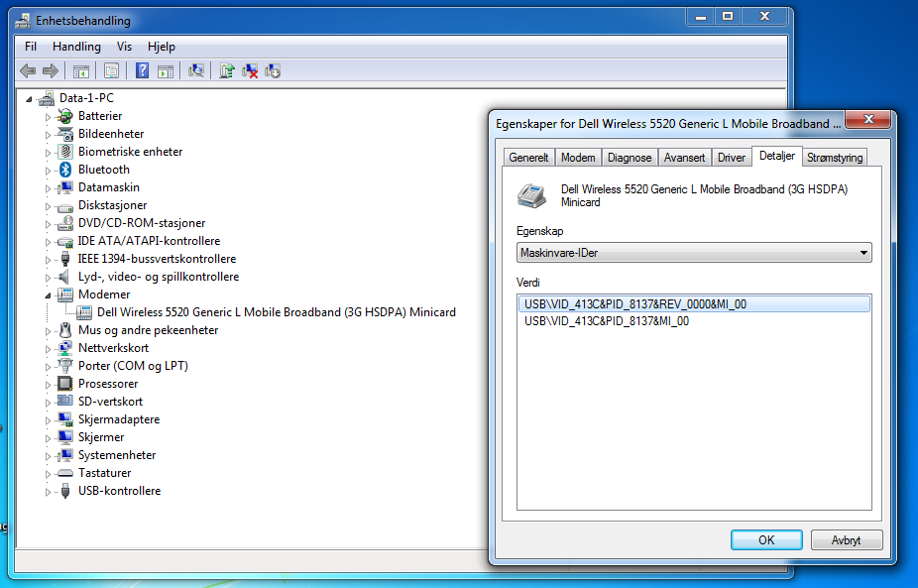Click the Porter (COM og LPT) icon
The width and height of the screenshot is (918, 588).
click(x=65, y=366)
